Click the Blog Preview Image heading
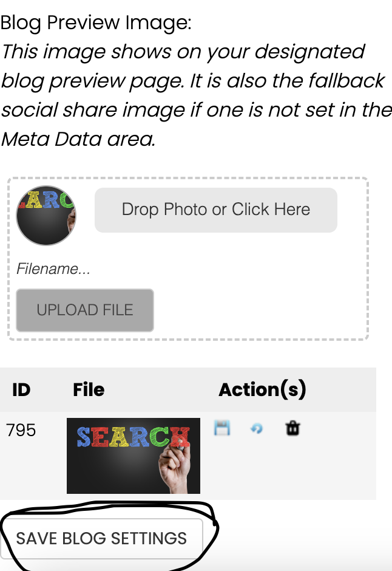The height and width of the screenshot is (571, 392). (x=96, y=23)
